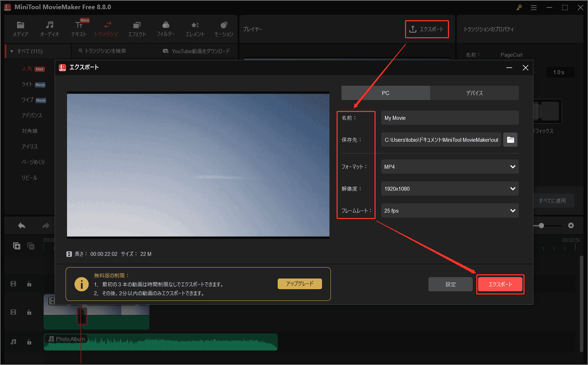The height and width of the screenshot is (365, 588).
Task: Click the timeline zoom slider handle
Action: pos(541,225)
